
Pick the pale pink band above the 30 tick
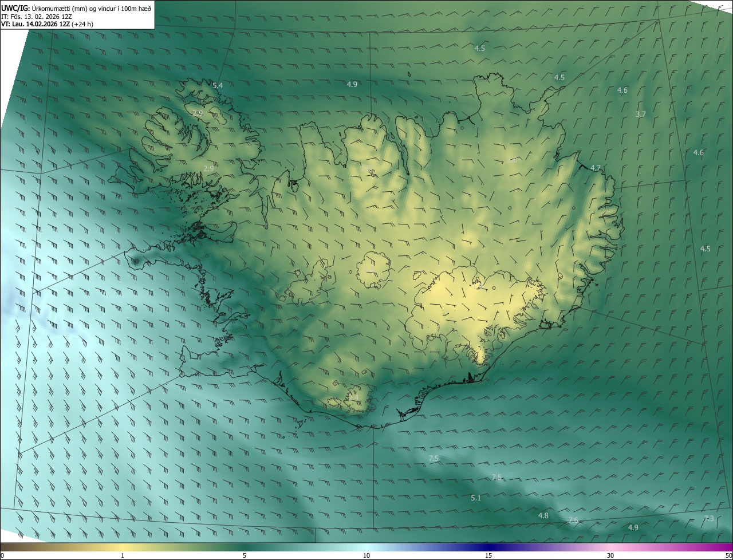coord(610,547)
